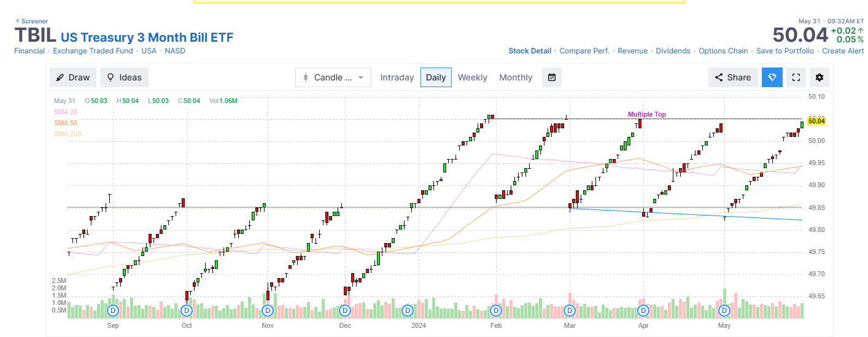Open the calendar date range icon
The image size is (868, 337).
point(552,77)
